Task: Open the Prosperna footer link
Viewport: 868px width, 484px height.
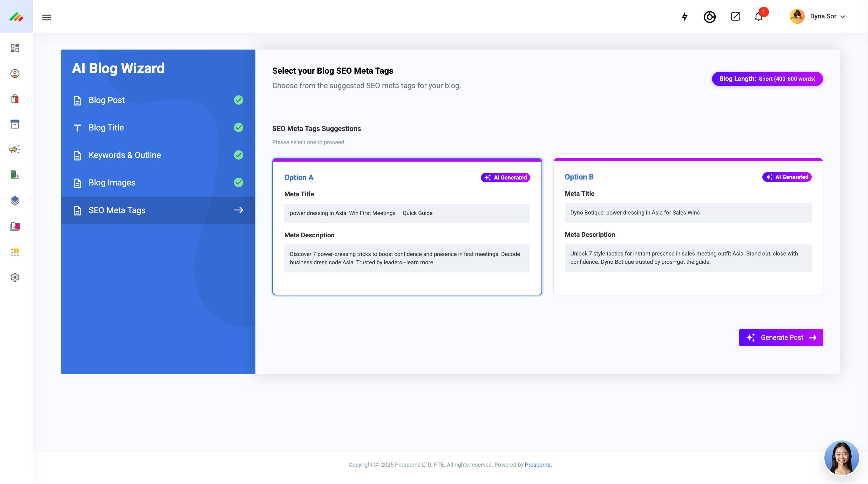Action: 538,465
